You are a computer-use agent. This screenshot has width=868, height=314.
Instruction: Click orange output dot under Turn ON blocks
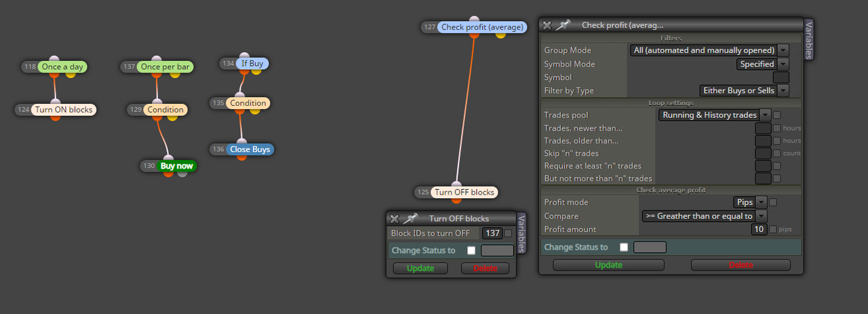[56, 117]
